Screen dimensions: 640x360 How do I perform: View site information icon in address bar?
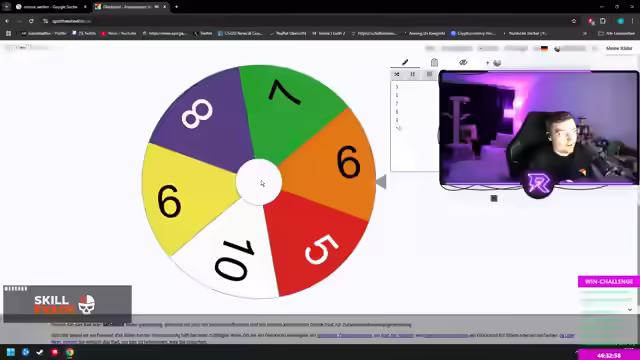(x=46, y=21)
